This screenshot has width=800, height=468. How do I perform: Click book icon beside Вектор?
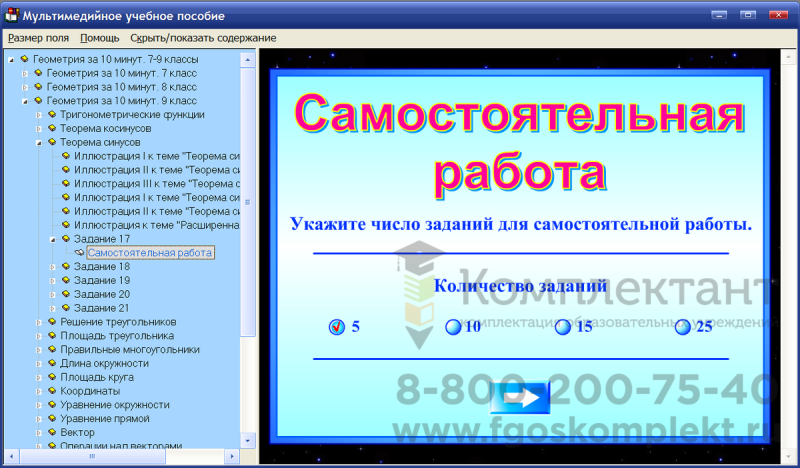(x=52, y=431)
